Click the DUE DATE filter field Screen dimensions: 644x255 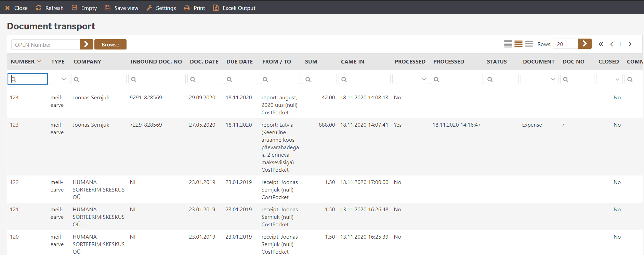(241, 79)
